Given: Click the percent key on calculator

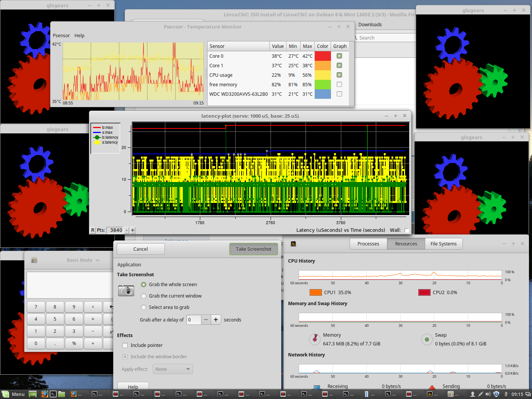Looking at the screenshot, I should (74, 344).
